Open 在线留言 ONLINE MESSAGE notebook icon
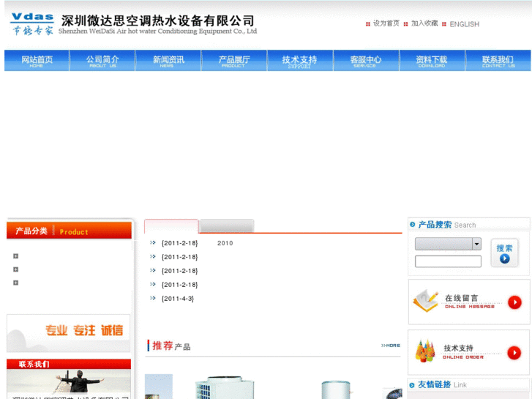 425,301
